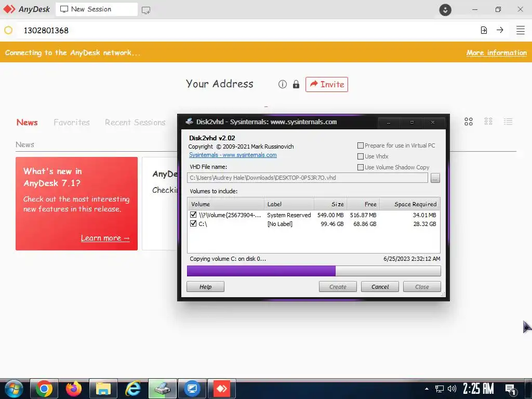Click the AnyDesk status circle by the address
The image size is (532, 399).
click(x=8, y=30)
